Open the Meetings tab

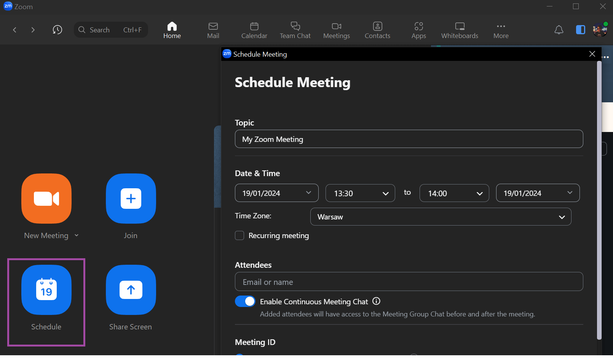click(337, 30)
